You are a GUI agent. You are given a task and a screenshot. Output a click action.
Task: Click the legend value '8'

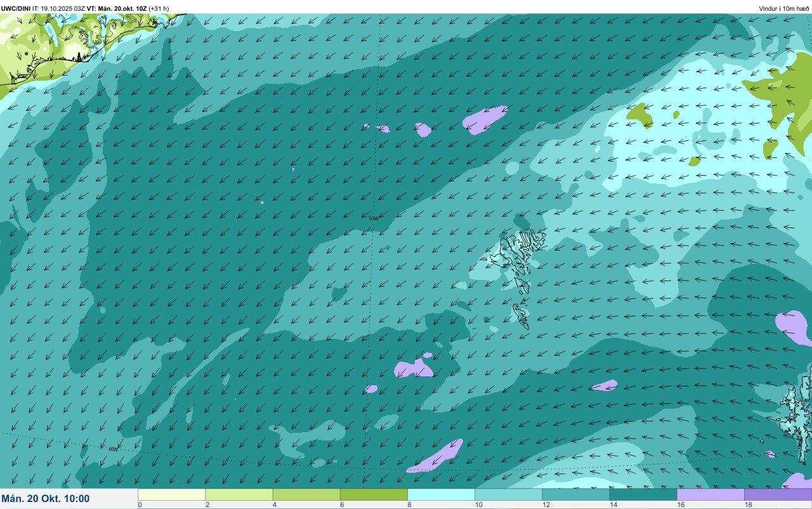click(x=409, y=505)
